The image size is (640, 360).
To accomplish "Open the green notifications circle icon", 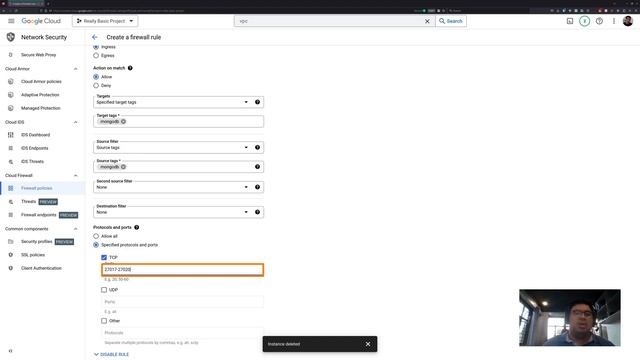I will click(584, 21).
